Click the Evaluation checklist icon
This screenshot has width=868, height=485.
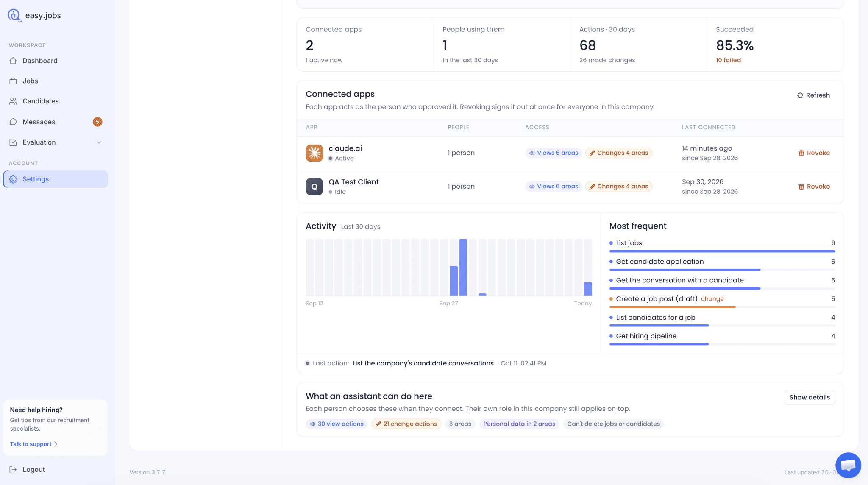pyautogui.click(x=13, y=142)
